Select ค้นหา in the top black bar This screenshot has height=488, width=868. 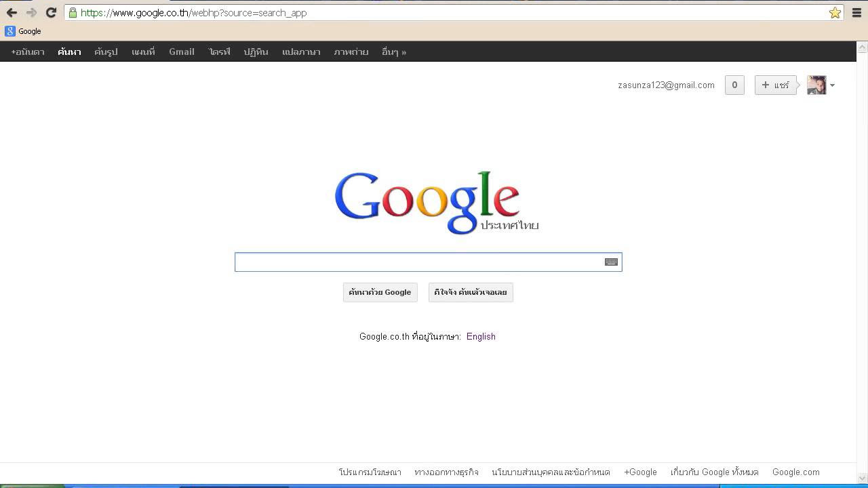click(x=69, y=52)
